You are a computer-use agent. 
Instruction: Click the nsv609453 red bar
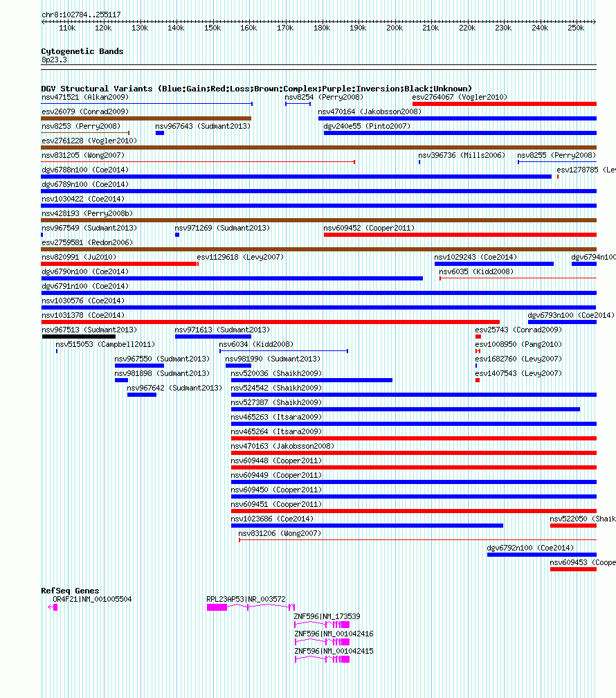click(x=573, y=569)
